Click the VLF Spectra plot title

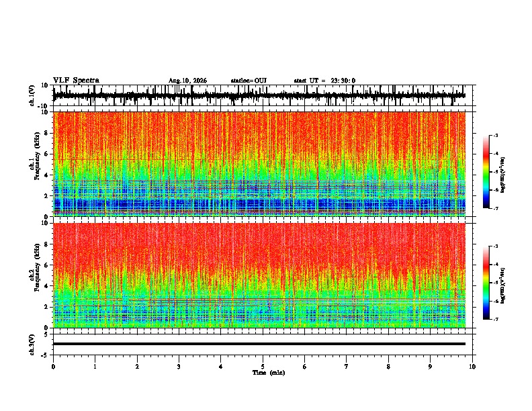[x=76, y=81]
